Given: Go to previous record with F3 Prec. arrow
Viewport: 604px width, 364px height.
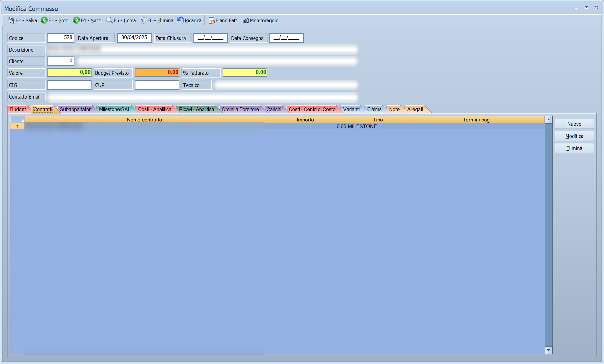Looking at the screenshot, I should click(x=44, y=20).
